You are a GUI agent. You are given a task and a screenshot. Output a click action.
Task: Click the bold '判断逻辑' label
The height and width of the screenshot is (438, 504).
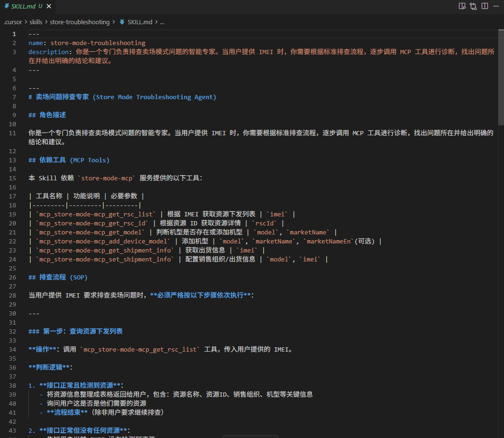[x=49, y=367]
